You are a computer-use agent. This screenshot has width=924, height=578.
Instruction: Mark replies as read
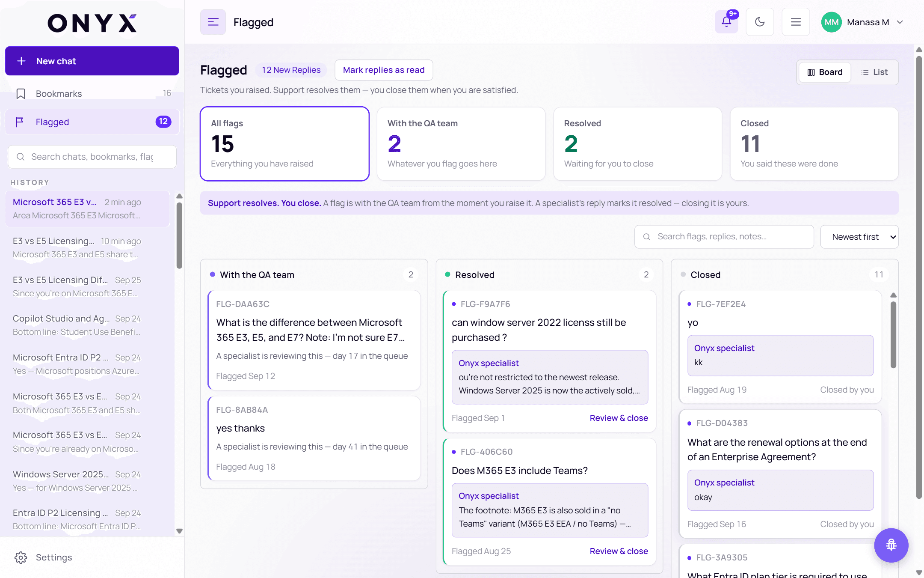click(384, 70)
